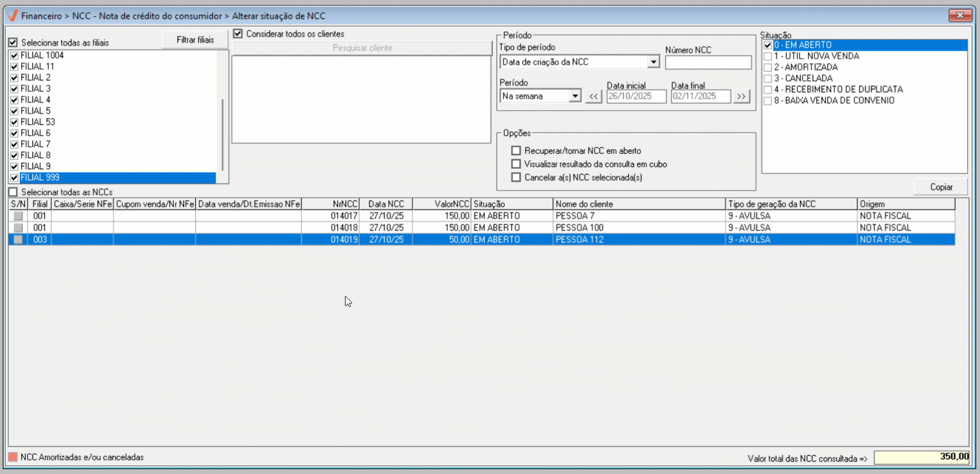Uncheck FILIAL 53 in the branch list

pos(14,122)
